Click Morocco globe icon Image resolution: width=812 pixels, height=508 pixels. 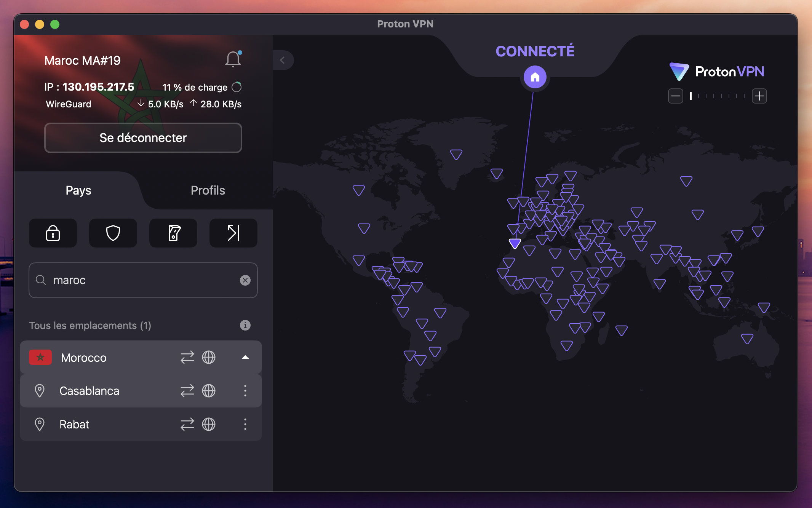coord(209,358)
